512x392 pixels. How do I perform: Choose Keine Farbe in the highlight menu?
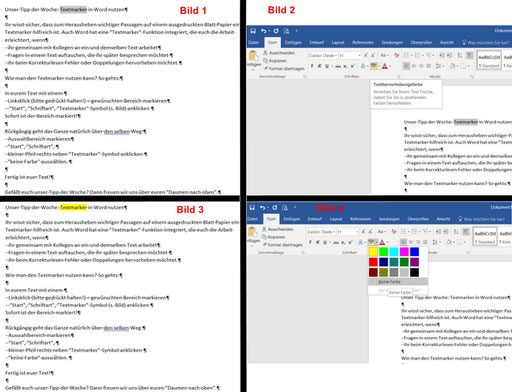tap(398, 282)
